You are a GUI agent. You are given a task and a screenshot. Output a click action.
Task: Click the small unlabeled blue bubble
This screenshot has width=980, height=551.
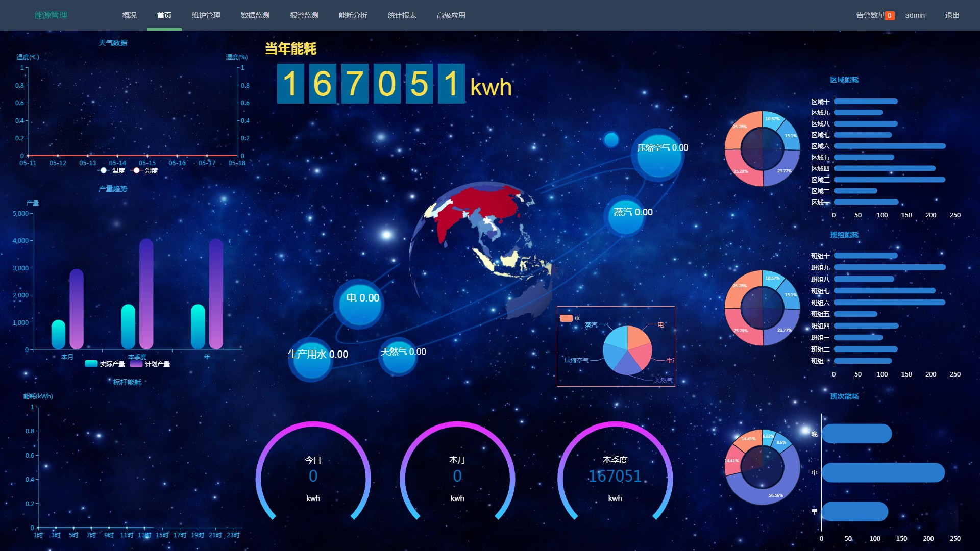[x=611, y=139]
